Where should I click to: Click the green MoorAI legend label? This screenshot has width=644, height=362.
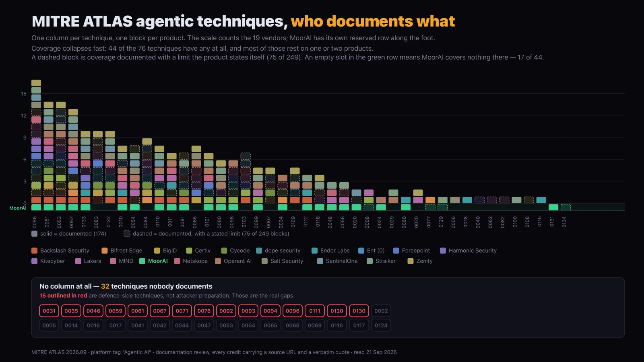pyautogui.click(x=158, y=261)
